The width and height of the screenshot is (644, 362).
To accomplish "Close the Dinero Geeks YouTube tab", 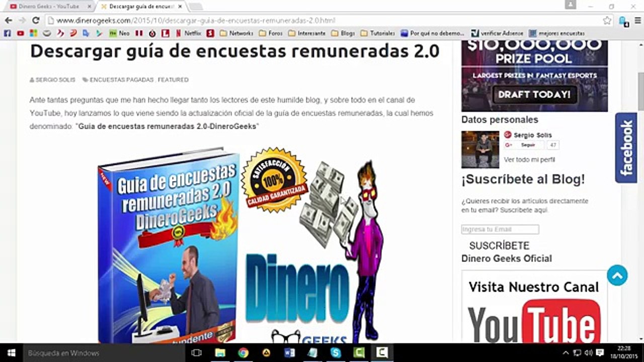I will [x=89, y=7].
